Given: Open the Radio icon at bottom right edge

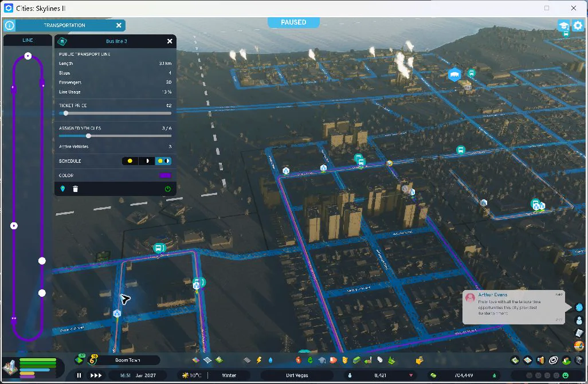Looking at the screenshot, I should coord(579,345).
